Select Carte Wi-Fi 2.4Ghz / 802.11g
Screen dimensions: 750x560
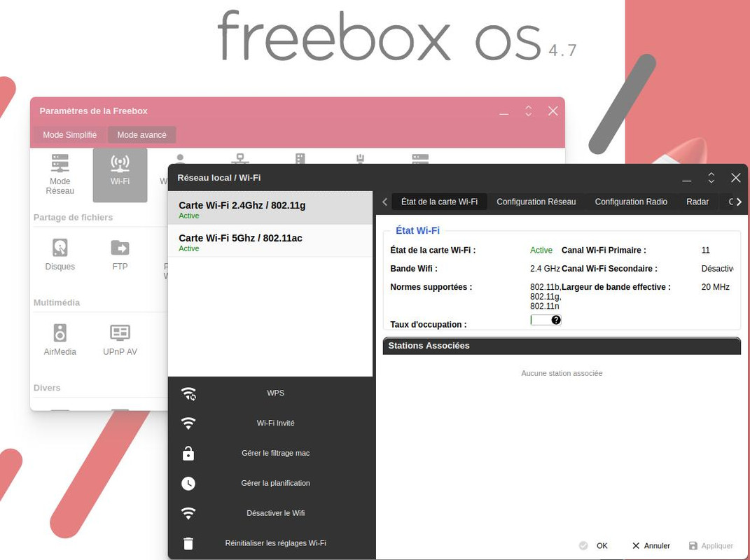(270, 208)
